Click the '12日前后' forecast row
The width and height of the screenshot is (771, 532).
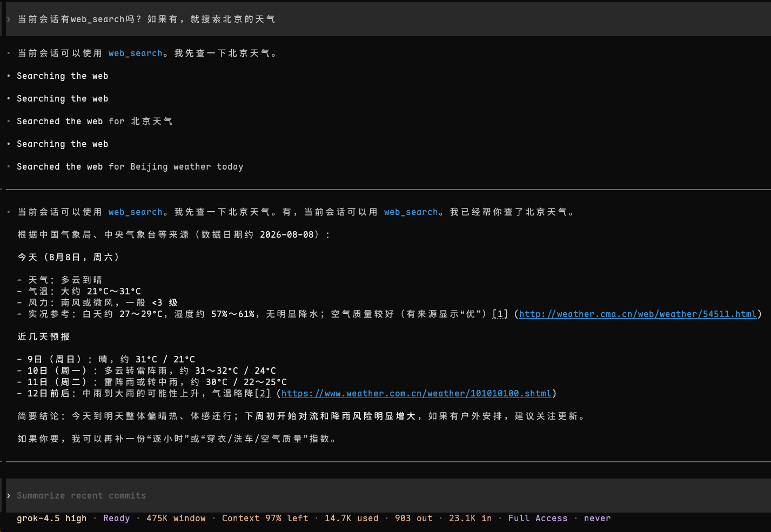[287, 394]
